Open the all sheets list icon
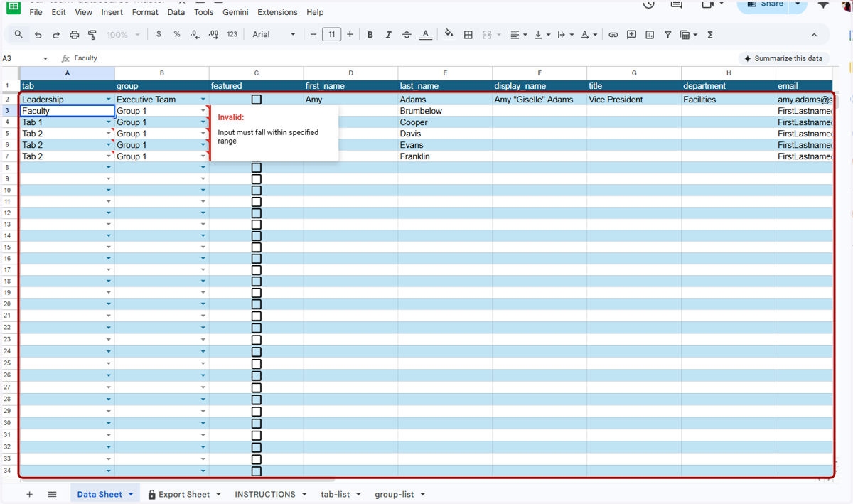 [52, 494]
